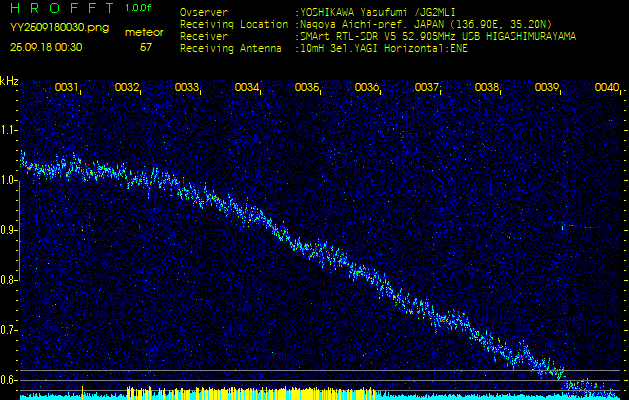Image resolution: width=629 pixels, height=400 pixels.
Task: Click the 0031 time marker
Action: point(67,88)
